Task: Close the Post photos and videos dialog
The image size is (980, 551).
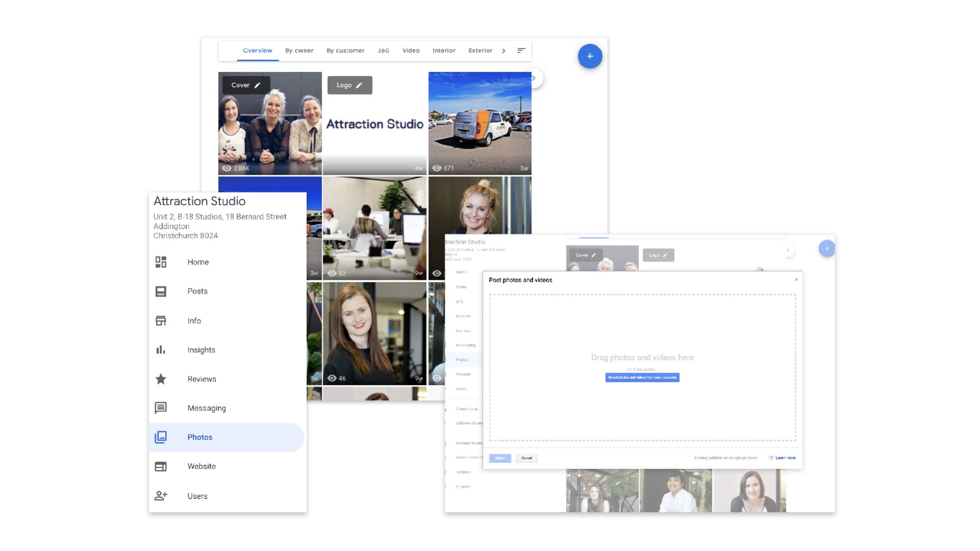Action: (x=796, y=280)
